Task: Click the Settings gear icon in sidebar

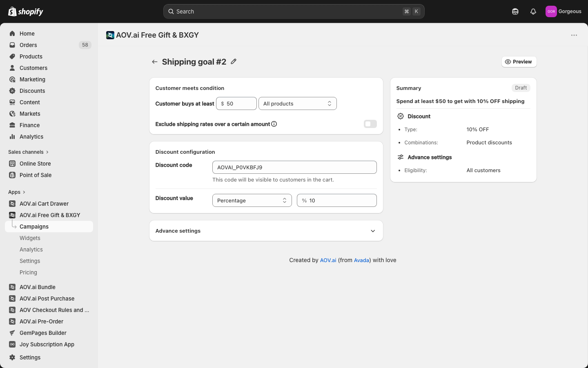Action: (12, 357)
